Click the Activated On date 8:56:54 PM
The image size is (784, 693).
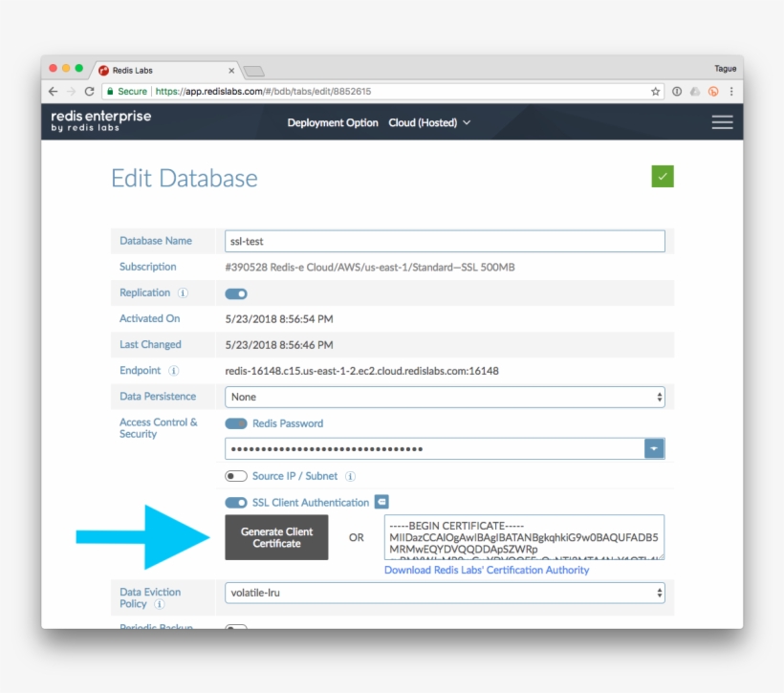point(279,319)
